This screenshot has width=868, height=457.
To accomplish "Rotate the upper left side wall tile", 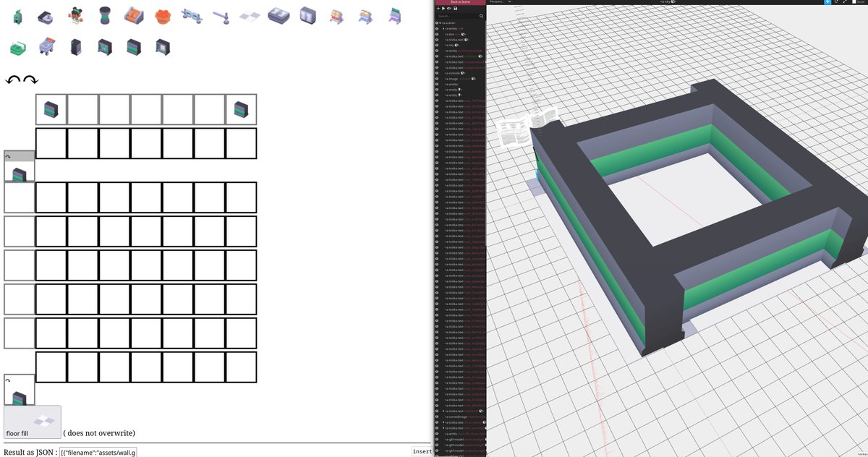I will click(7, 156).
